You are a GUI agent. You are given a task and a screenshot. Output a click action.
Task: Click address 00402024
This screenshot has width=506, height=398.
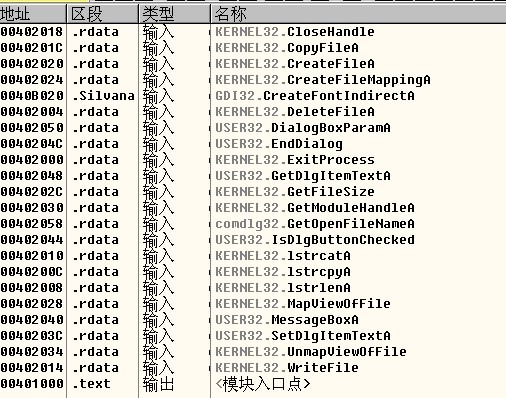pyautogui.click(x=32, y=80)
